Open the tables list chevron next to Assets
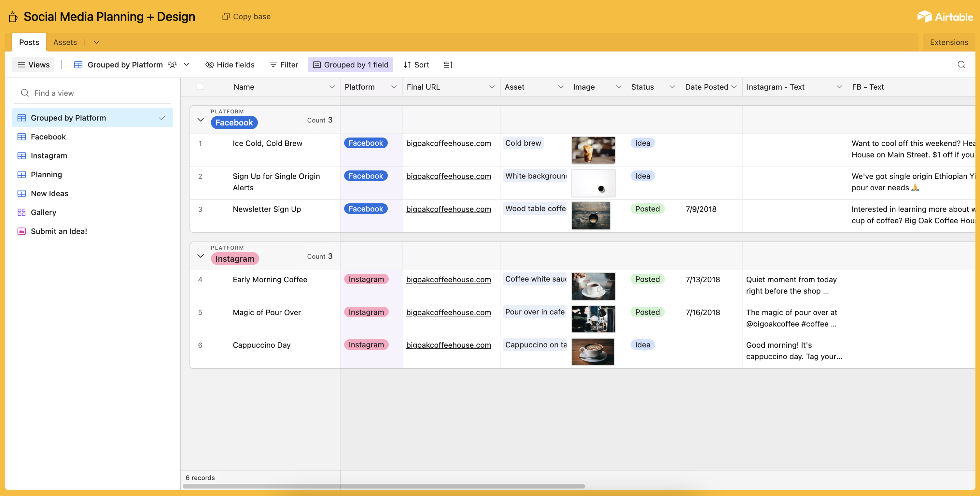The image size is (980, 496). [x=96, y=42]
